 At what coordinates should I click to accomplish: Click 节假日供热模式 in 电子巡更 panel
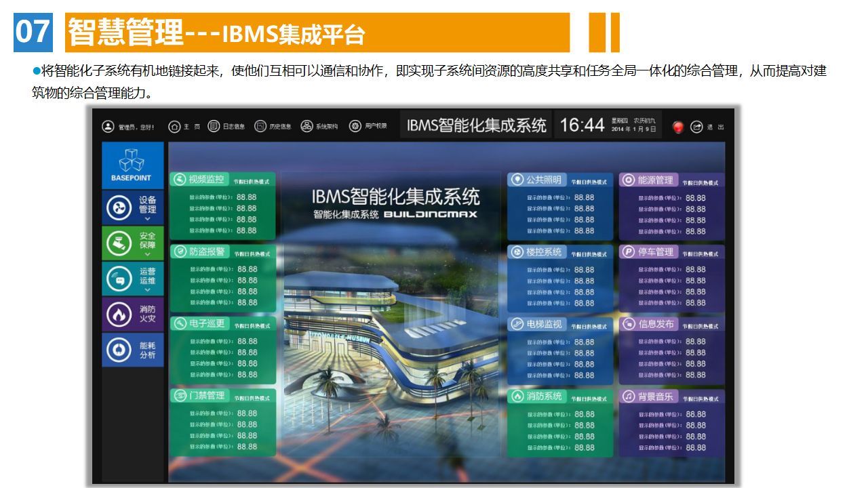click(252, 326)
